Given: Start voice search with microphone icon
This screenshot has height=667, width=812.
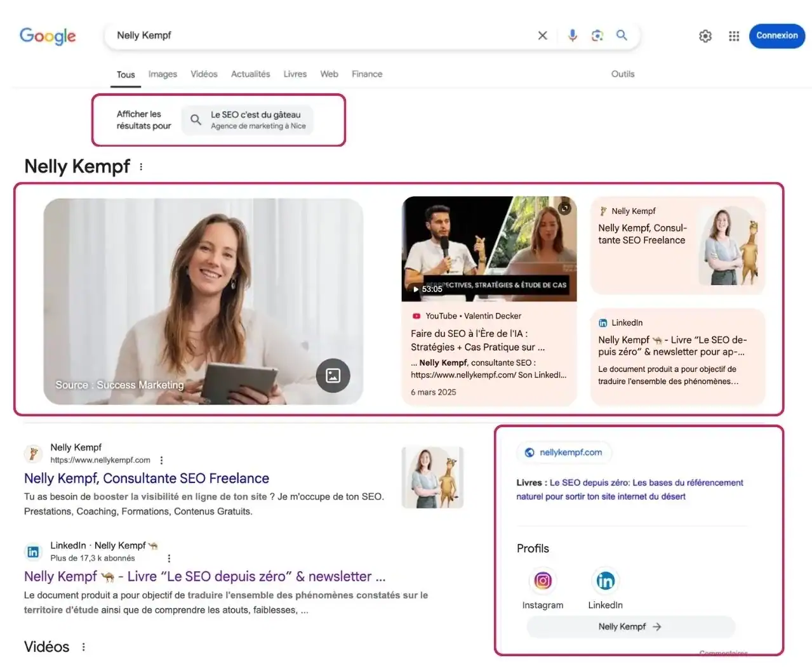Looking at the screenshot, I should tap(572, 36).
